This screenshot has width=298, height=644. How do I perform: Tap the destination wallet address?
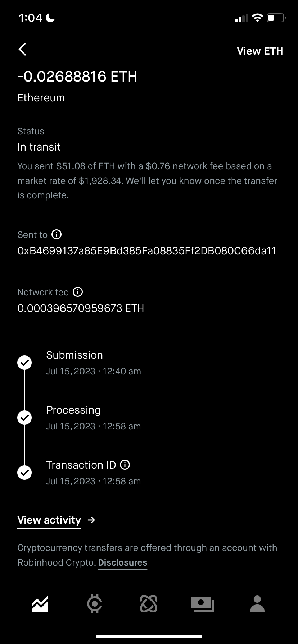pos(146,251)
